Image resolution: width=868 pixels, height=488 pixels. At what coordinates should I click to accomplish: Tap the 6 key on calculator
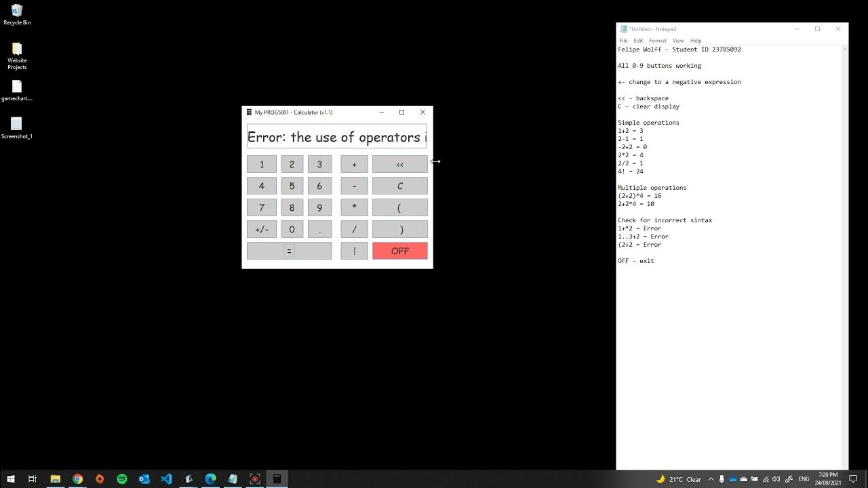coord(319,186)
